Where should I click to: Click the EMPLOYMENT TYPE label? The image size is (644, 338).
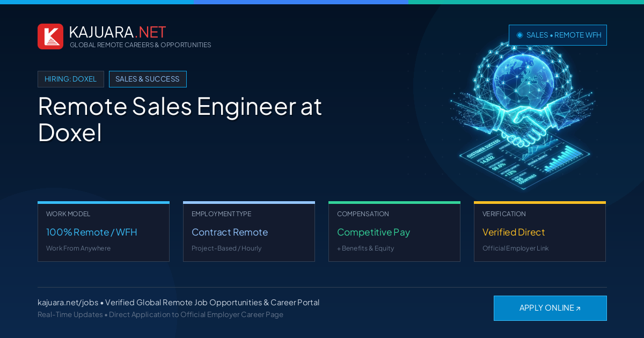pyautogui.click(x=221, y=214)
